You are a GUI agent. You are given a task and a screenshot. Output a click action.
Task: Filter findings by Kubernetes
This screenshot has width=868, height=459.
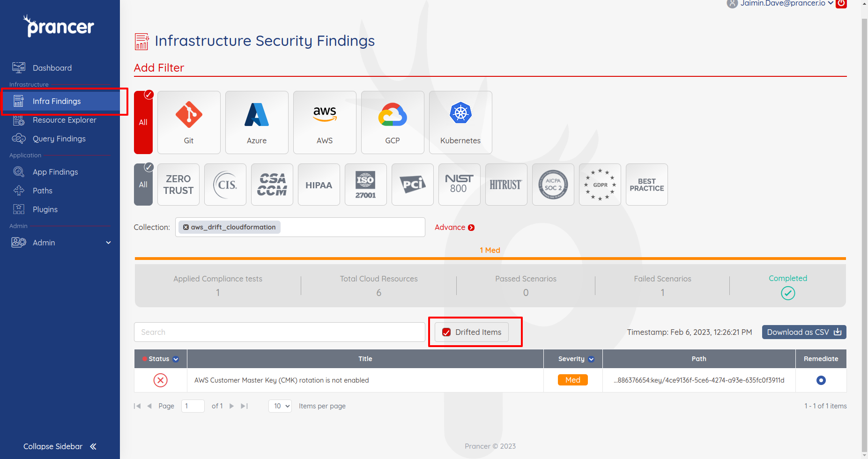460,122
